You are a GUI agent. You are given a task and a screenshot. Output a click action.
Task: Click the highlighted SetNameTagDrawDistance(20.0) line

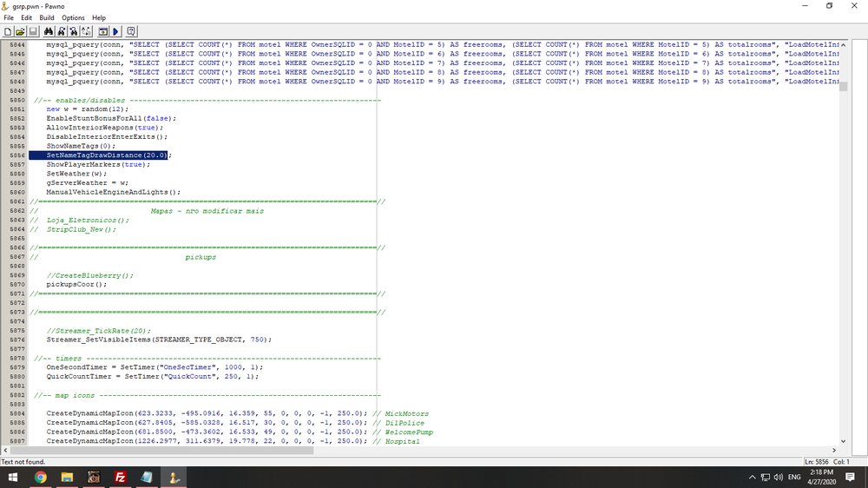[100, 155]
